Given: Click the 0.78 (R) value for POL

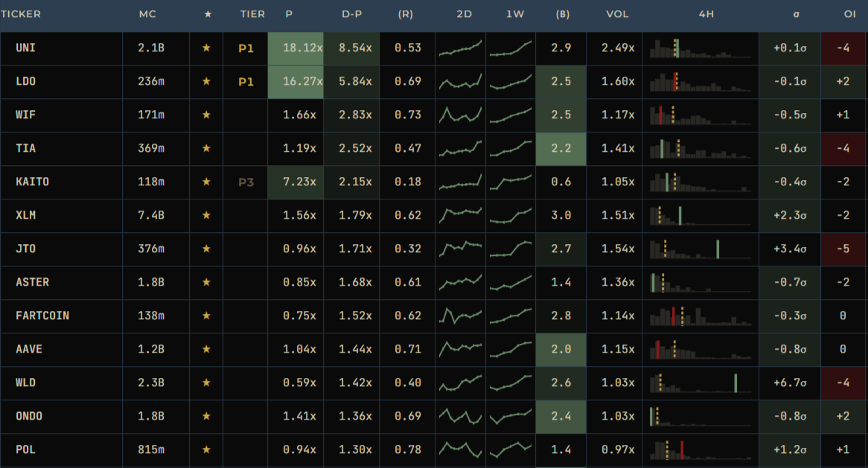Looking at the screenshot, I should pos(408,449).
